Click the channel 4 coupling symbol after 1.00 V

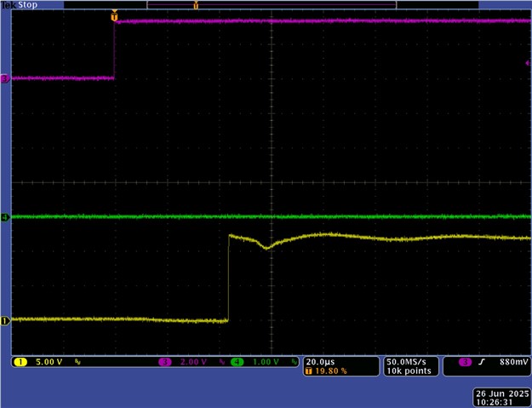pyautogui.click(x=295, y=362)
